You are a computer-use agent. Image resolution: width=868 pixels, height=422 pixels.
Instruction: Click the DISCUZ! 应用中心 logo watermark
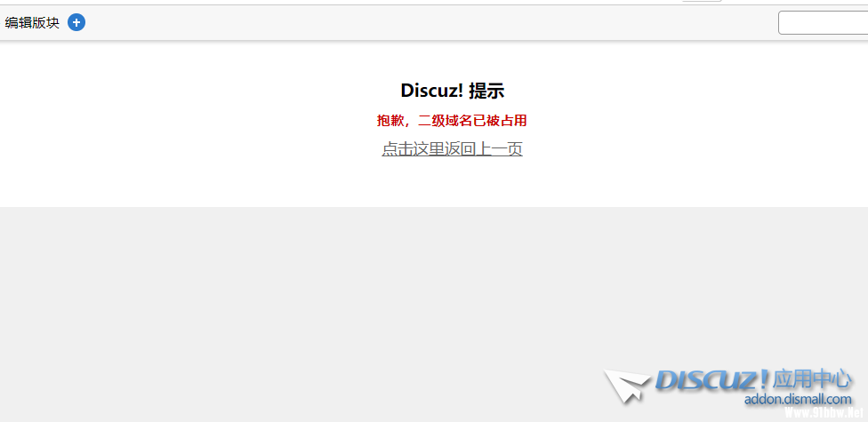pos(728,386)
